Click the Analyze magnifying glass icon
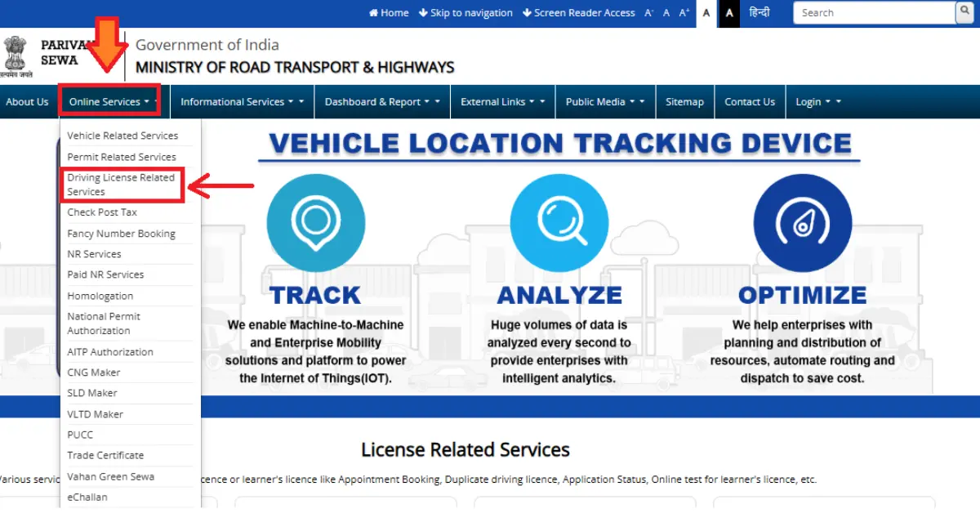This screenshot has width=980, height=513. click(x=559, y=222)
